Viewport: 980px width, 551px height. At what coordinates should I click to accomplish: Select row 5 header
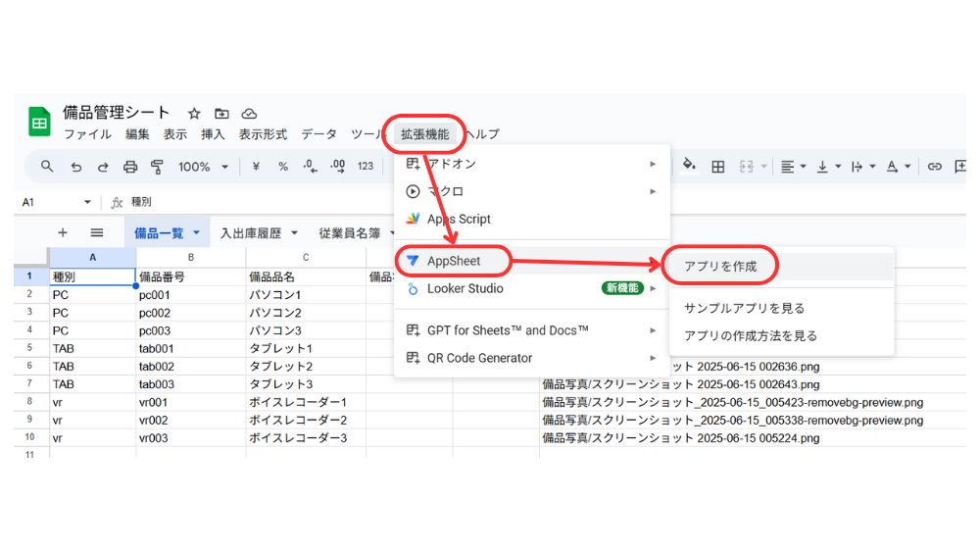pos(30,348)
